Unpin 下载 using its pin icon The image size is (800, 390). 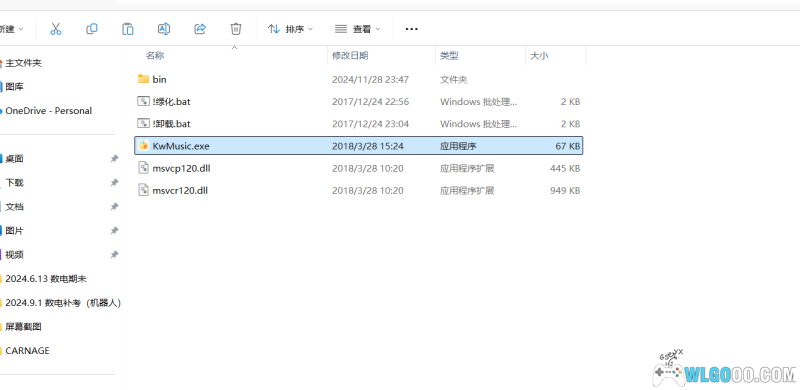tap(114, 183)
